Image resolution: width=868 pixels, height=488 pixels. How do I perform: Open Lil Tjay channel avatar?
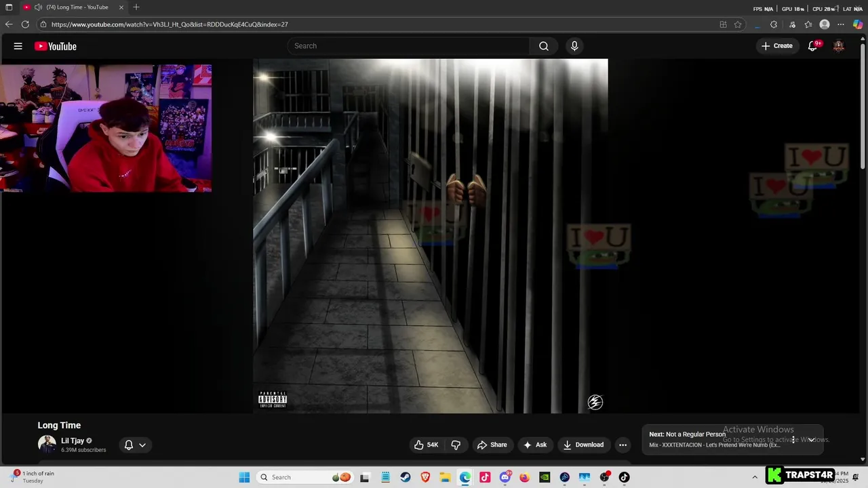(x=47, y=445)
